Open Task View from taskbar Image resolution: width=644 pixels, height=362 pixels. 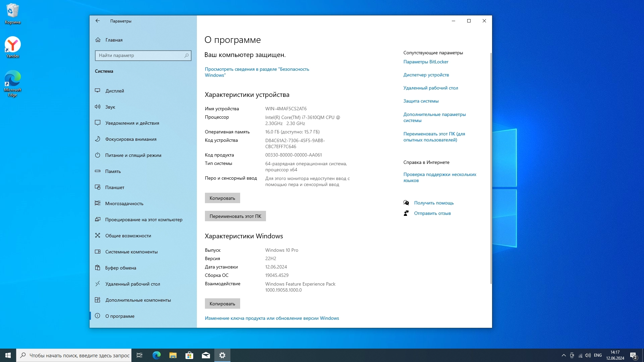[140, 355]
